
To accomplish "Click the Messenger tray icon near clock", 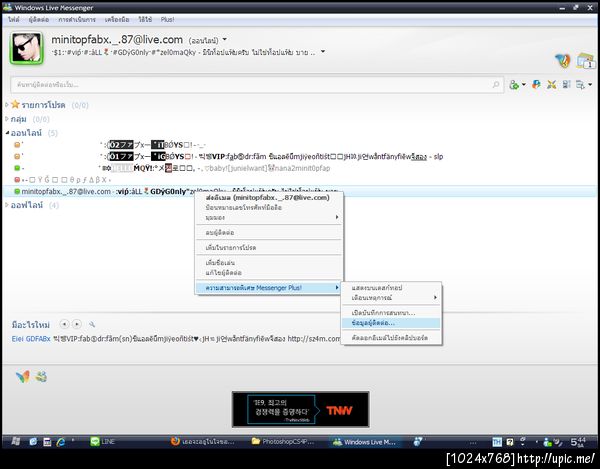I will 548,443.
